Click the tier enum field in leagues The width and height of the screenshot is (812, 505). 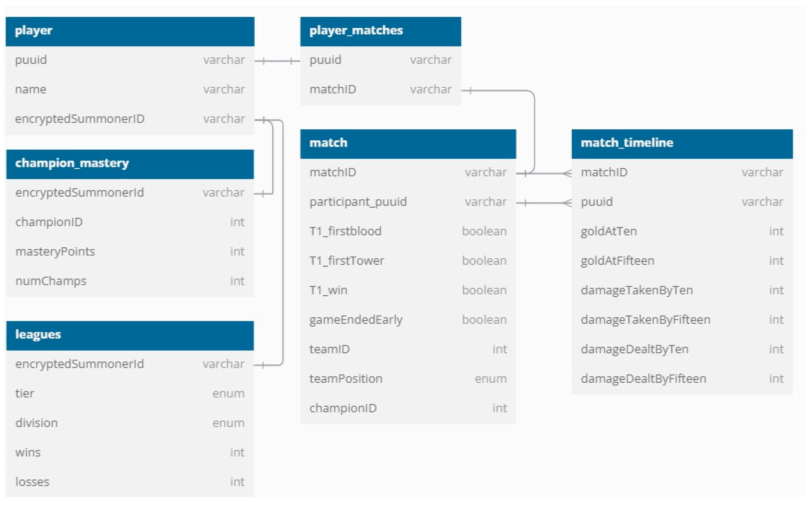[x=130, y=394]
